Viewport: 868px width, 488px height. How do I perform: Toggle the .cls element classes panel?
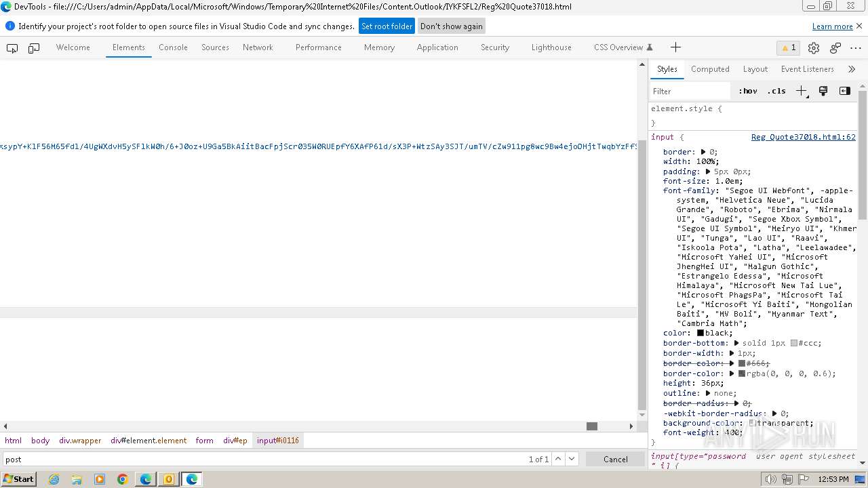coord(776,91)
